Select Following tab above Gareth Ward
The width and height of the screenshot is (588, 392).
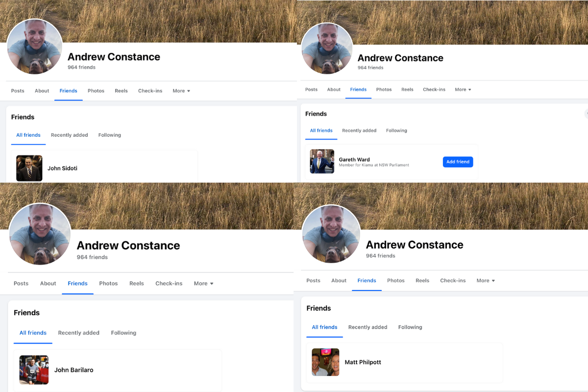point(396,130)
